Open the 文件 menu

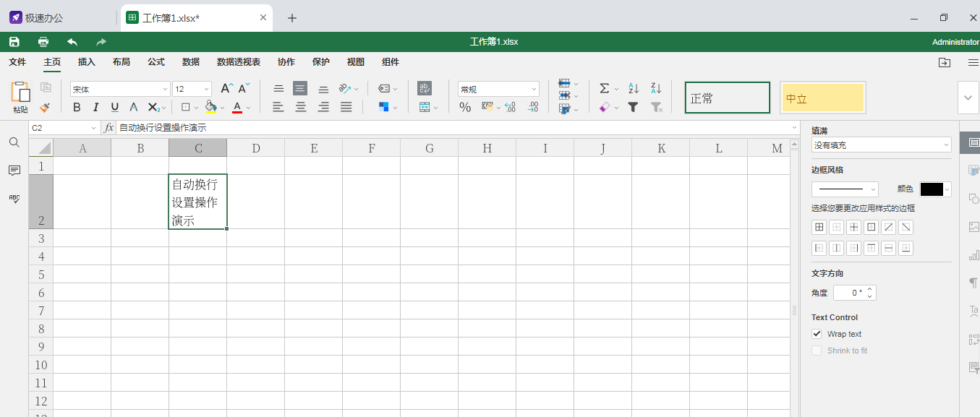17,62
